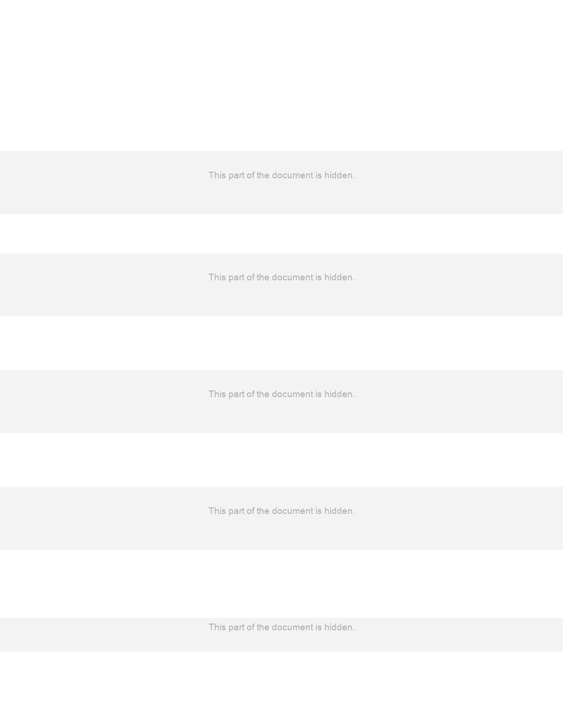Click the first hidden-document notice text
This screenshot has height=728, width=563.
pos(281,175)
